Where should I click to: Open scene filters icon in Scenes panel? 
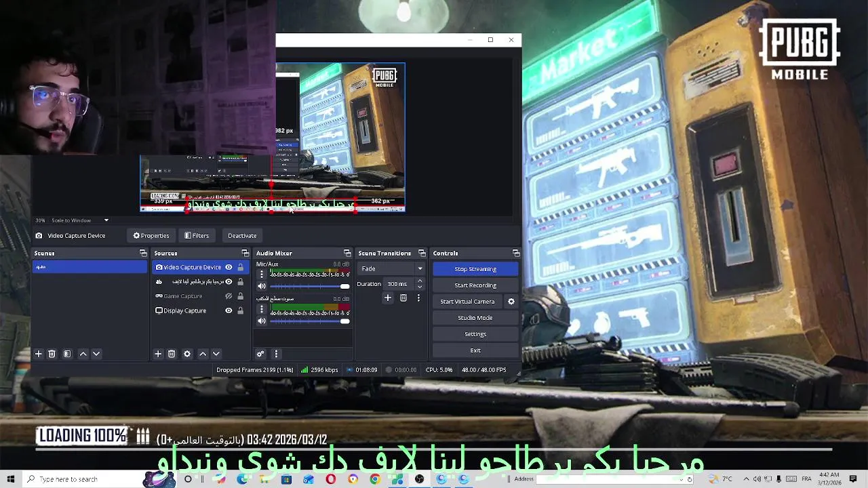click(67, 354)
